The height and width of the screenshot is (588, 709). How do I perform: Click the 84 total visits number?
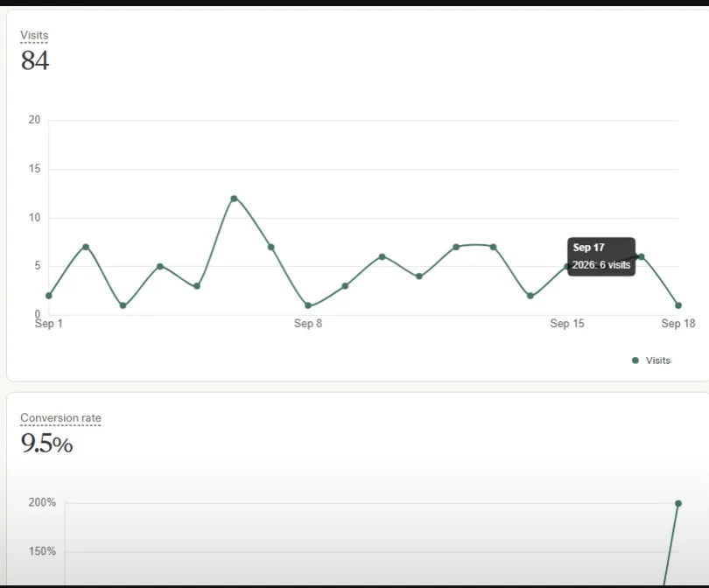35,60
